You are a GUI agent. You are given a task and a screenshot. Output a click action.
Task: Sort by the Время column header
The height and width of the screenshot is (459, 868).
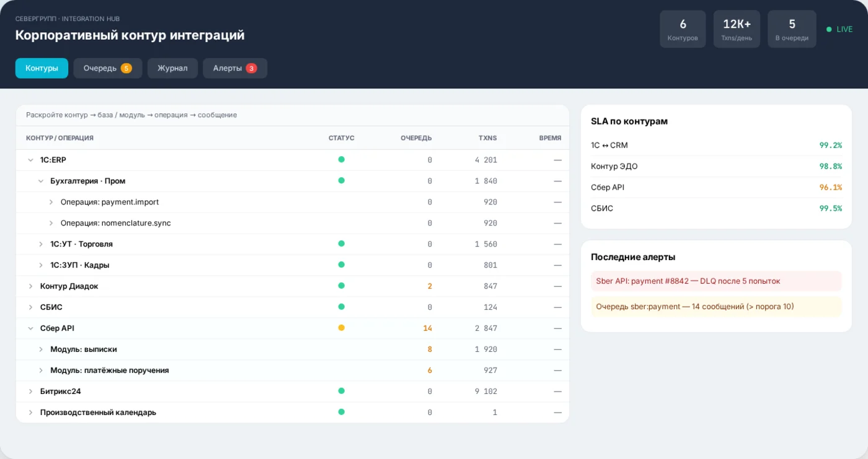[551, 138]
